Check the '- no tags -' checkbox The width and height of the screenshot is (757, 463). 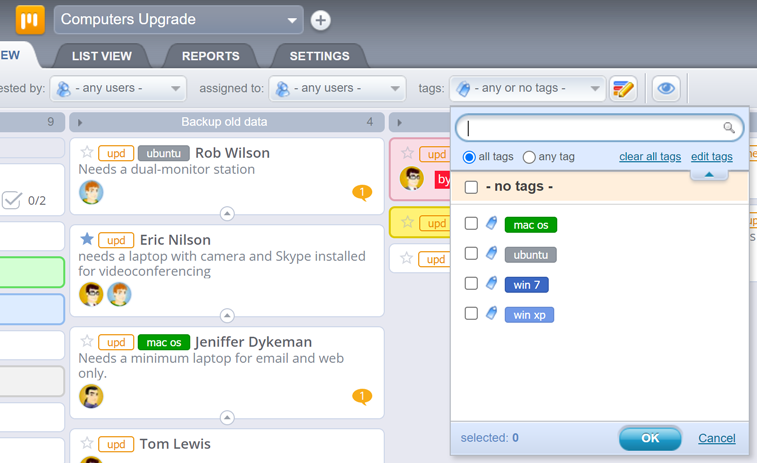471,187
